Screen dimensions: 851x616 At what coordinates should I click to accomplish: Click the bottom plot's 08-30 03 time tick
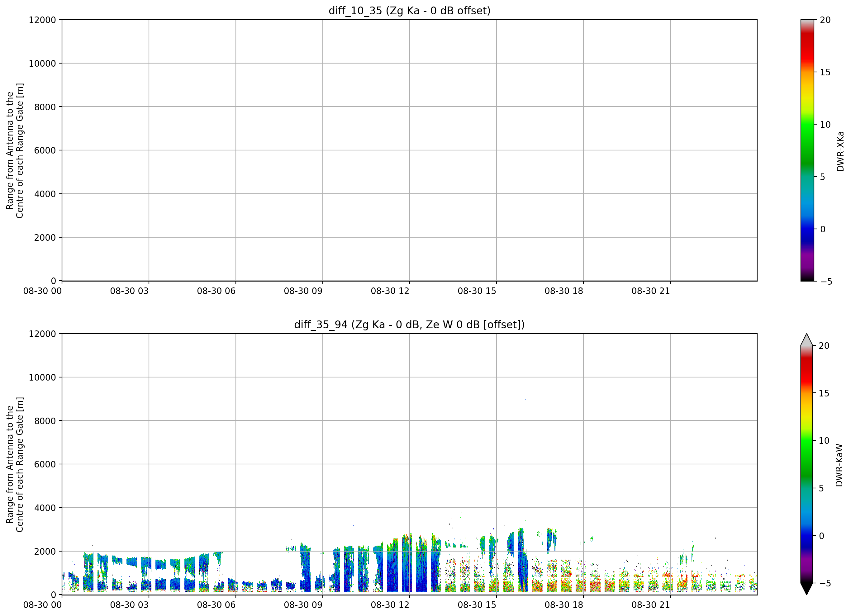[x=130, y=605]
